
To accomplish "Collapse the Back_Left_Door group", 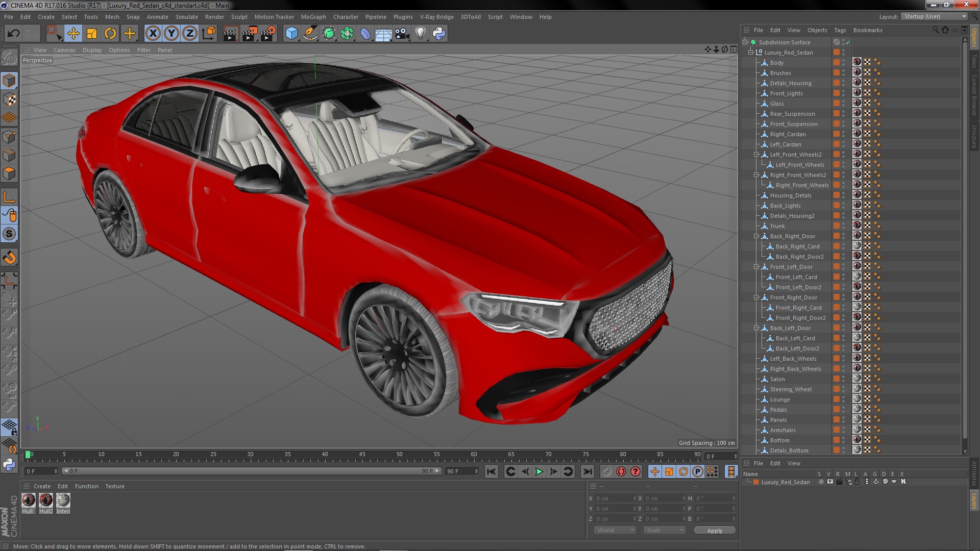I will point(756,328).
